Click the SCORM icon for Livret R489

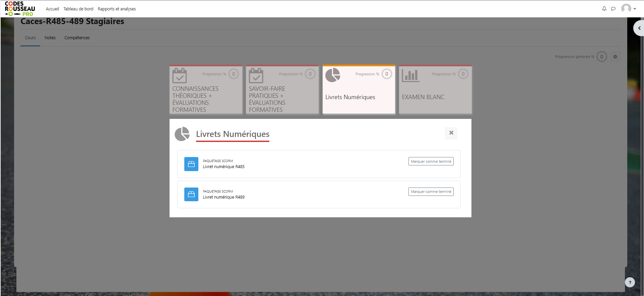[x=191, y=195]
